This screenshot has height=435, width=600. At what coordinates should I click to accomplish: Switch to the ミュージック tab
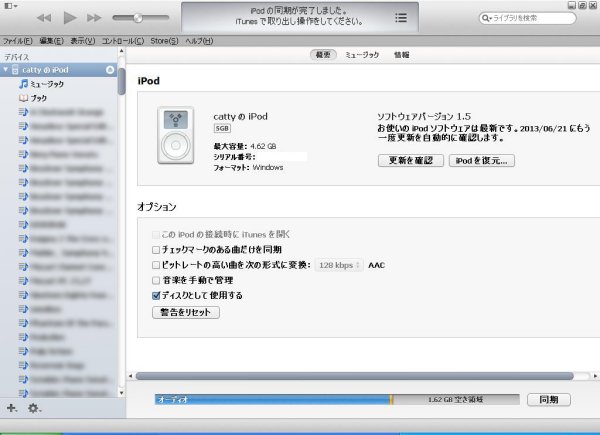[362, 55]
